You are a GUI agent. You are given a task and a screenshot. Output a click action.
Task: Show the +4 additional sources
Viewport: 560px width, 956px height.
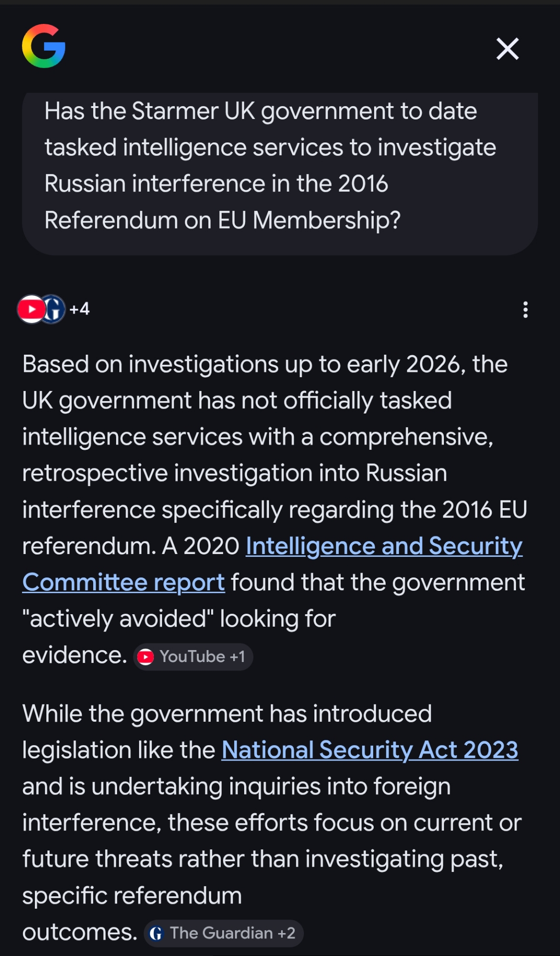click(x=80, y=309)
